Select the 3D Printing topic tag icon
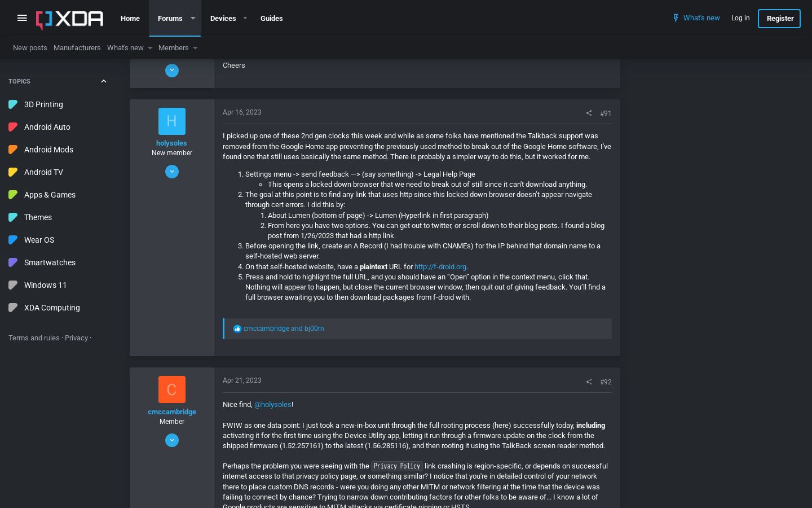 pos(14,104)
